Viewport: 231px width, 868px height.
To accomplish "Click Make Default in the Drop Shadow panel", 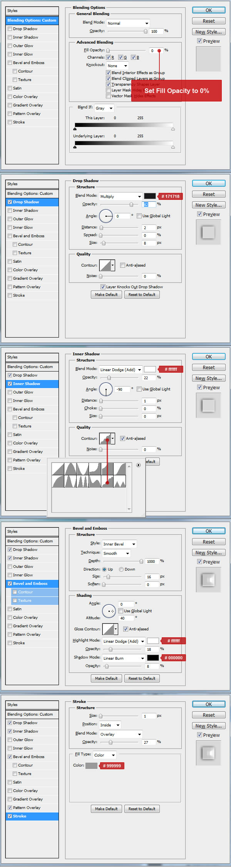I will tap(106, 295).
